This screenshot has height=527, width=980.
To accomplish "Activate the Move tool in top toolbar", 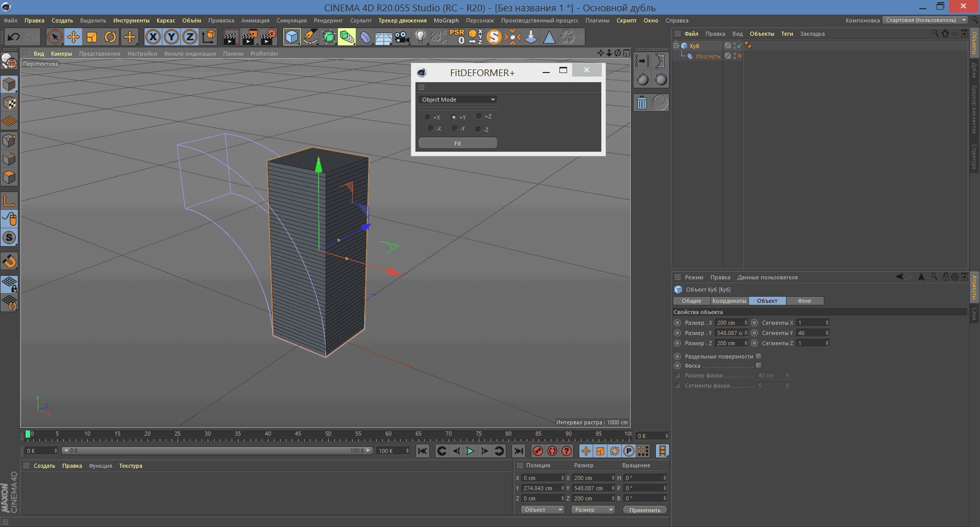I will click(73, 37).
